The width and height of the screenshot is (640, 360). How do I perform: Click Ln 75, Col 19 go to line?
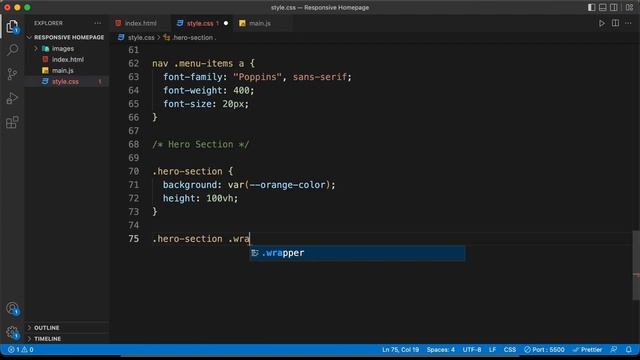point(400,350)
